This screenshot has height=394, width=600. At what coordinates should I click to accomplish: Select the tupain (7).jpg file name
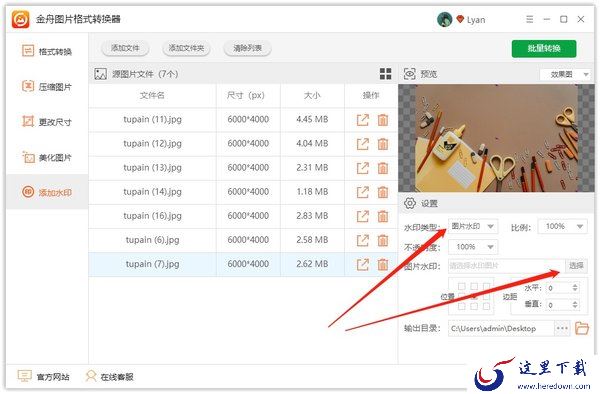coord(152,264)
